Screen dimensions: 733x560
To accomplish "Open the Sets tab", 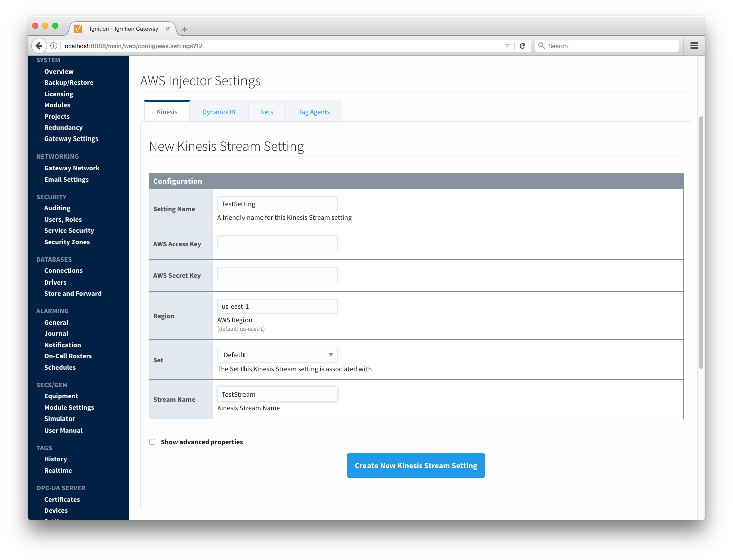I will (x=267, y=112).
